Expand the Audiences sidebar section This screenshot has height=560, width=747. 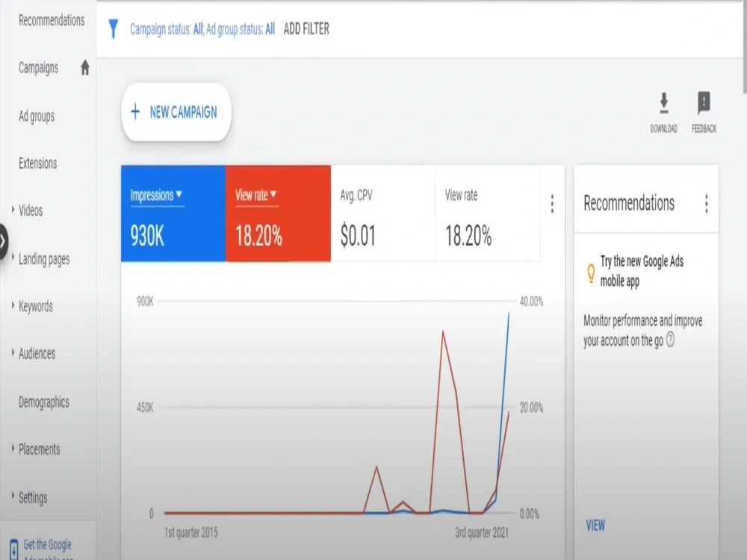point(13,353)
